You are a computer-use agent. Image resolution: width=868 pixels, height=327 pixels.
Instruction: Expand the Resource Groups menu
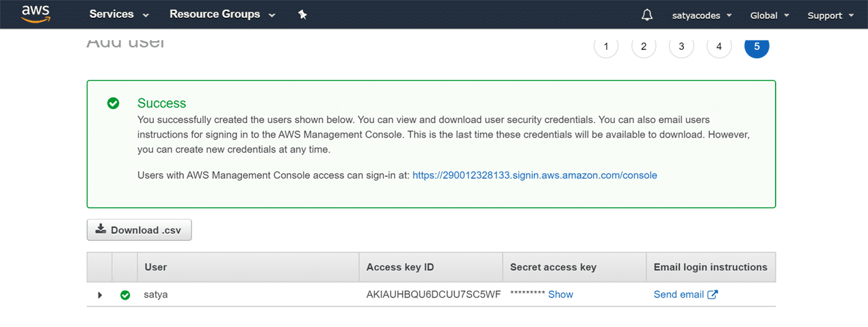(222, 14)
